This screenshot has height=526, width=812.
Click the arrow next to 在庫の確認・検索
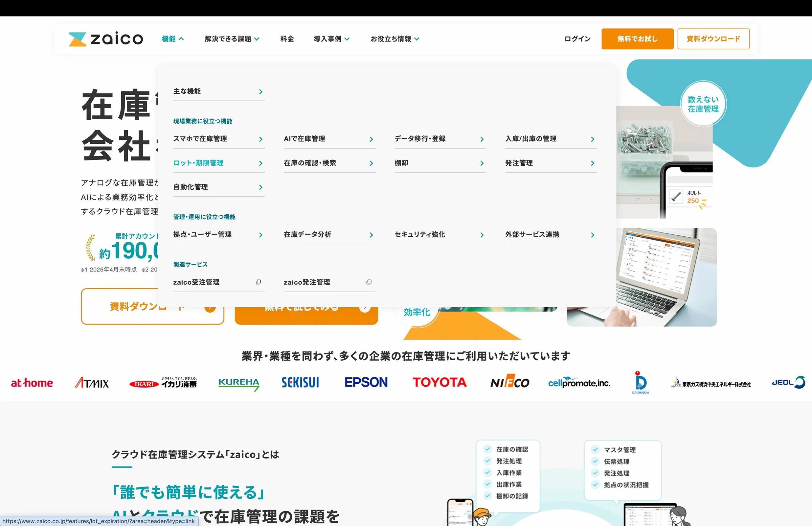click(371, 163)
